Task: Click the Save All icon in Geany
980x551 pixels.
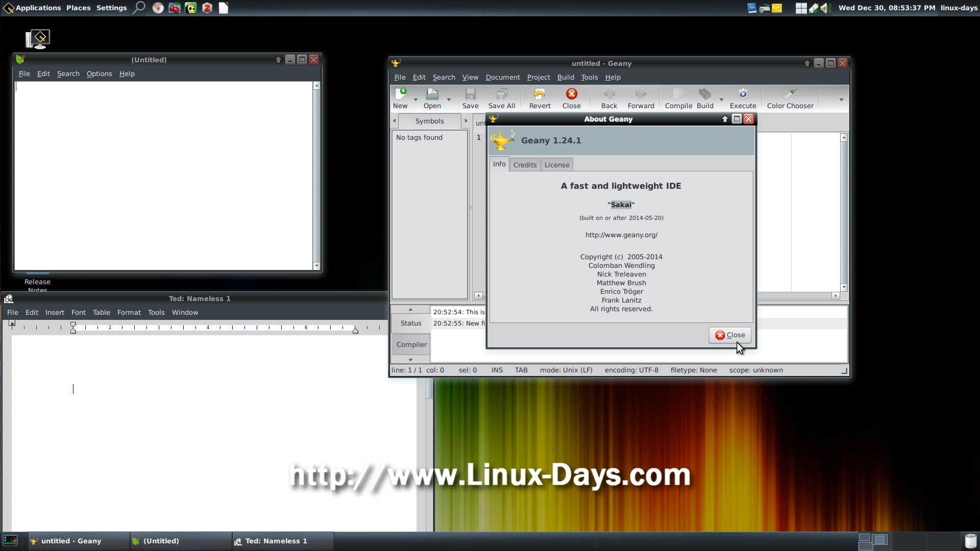Action: (502, 94)
